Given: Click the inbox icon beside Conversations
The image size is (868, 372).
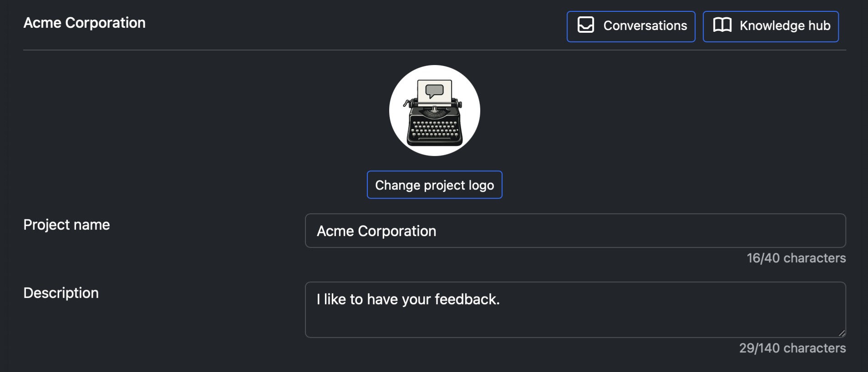Looking at the screenshot, I should coord(585,25).
